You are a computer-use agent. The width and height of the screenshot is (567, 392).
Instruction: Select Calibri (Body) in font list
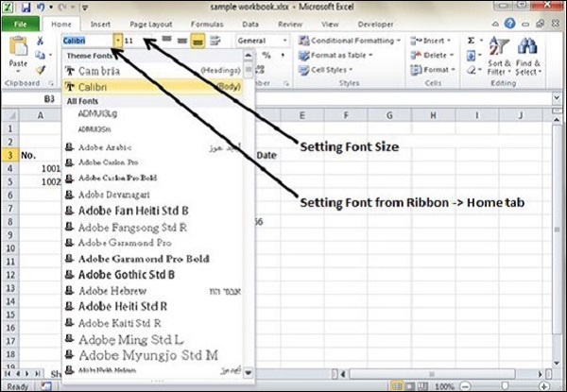click(x=152, y=87)
